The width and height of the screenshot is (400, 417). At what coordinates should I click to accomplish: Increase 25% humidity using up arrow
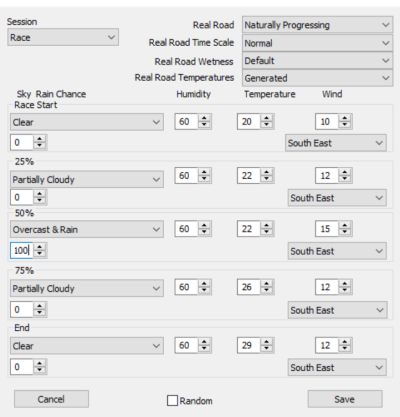[204, 172]
